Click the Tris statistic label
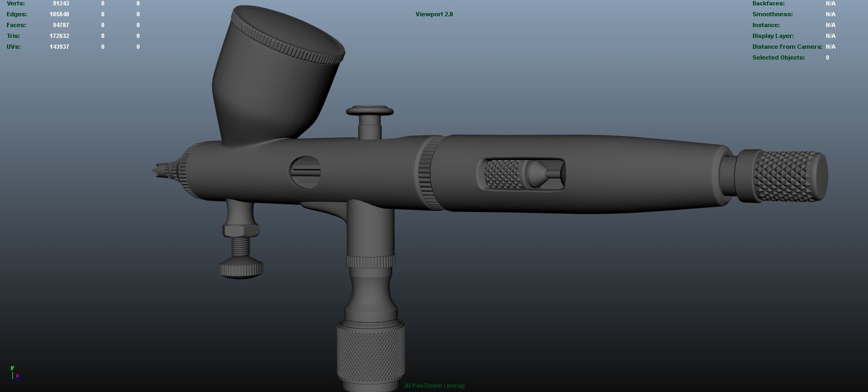 [x=13, y=36]
